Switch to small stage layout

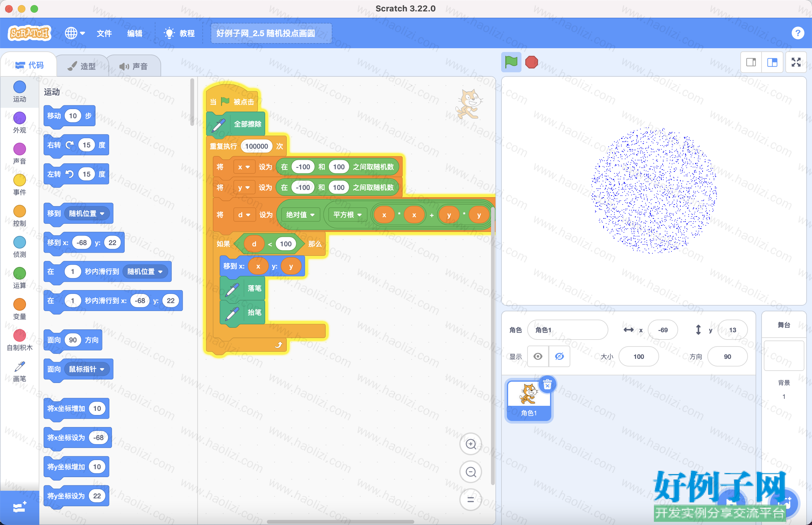coord(751,62)
